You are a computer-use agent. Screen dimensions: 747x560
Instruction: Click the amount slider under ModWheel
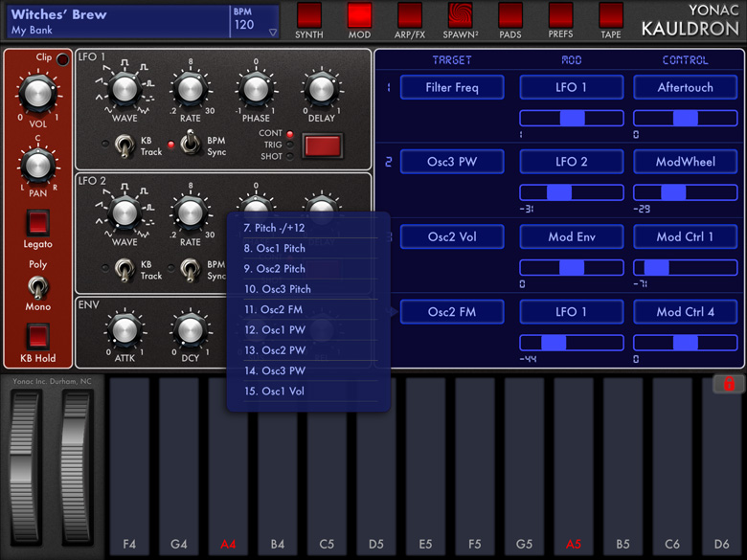[x=686, y=192]
